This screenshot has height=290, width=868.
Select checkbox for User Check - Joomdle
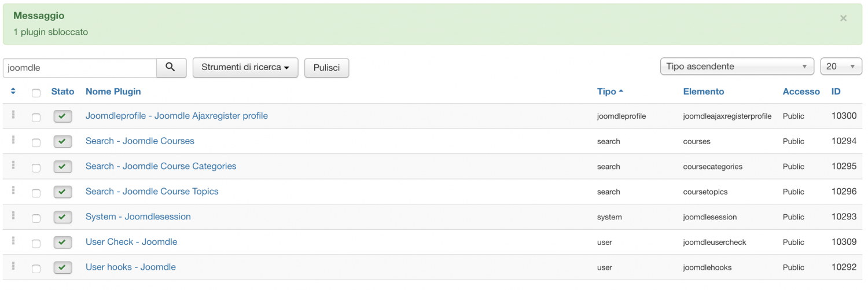[x=36, y=244]
